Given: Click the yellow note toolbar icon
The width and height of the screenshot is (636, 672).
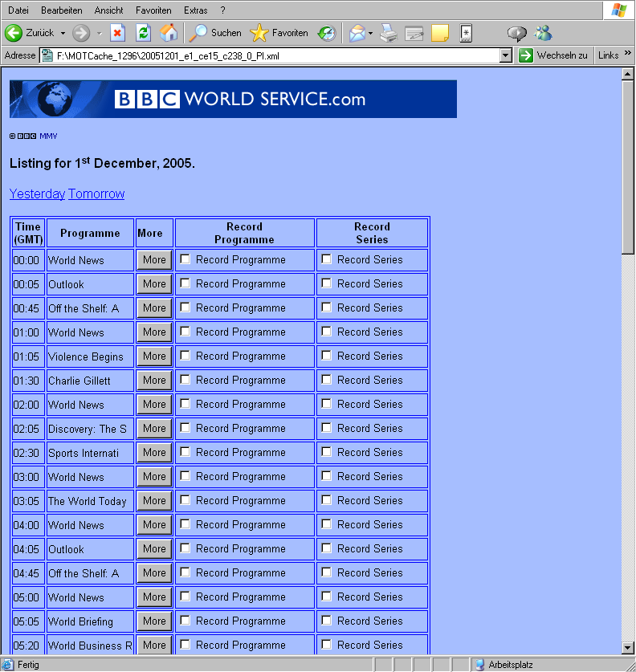Looking at the screenshot, I should [x=440, y=33].
